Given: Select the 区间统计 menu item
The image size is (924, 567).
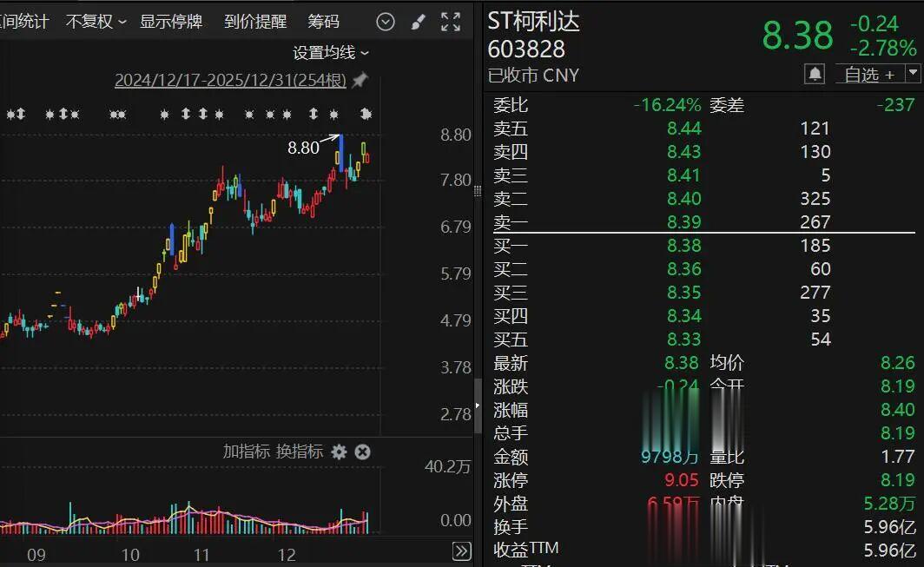Looking at the screenshot, I should tap(23, 22).
